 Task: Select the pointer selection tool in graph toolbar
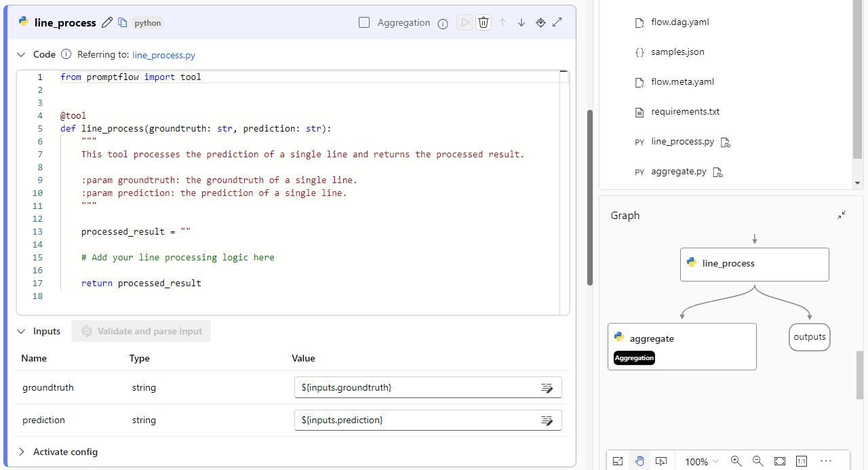point(661,461)
